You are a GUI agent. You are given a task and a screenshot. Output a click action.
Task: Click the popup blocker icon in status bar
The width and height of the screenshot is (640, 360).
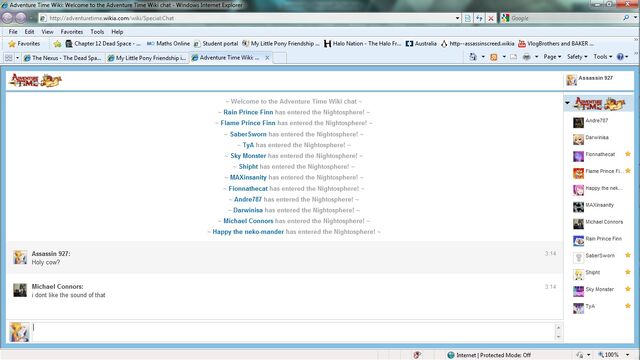tap(417, 355)
